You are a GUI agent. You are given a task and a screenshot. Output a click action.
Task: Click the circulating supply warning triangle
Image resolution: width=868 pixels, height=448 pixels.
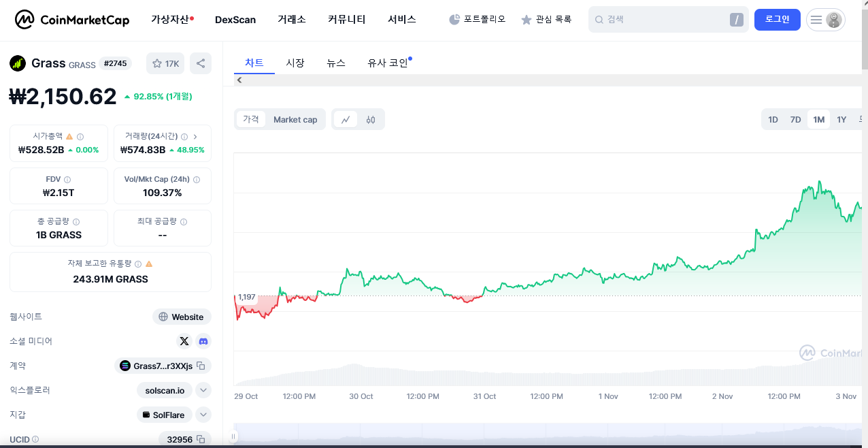[149, 263]
